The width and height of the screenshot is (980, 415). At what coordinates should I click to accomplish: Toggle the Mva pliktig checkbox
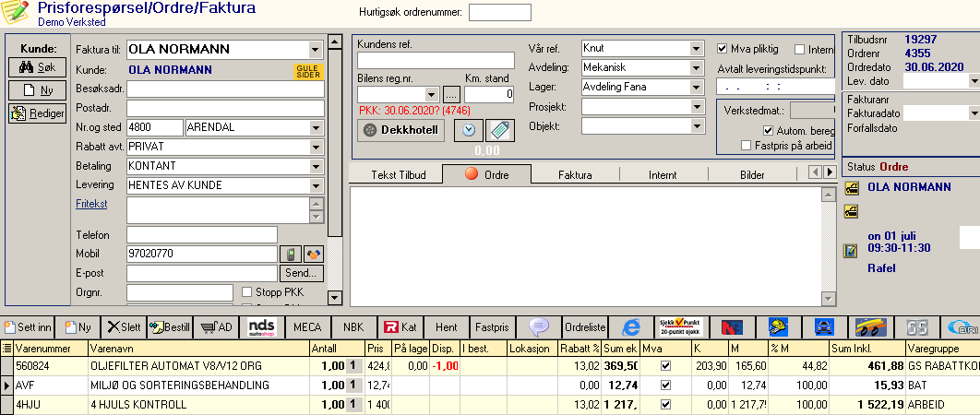[x=723, y=49]
